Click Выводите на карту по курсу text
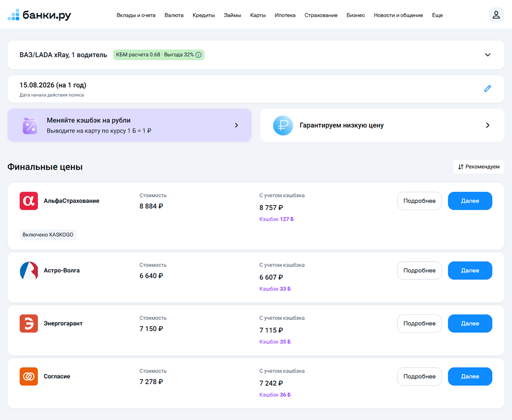The width and height of the screenshot is (512, 420). click(x=99, y=131)
